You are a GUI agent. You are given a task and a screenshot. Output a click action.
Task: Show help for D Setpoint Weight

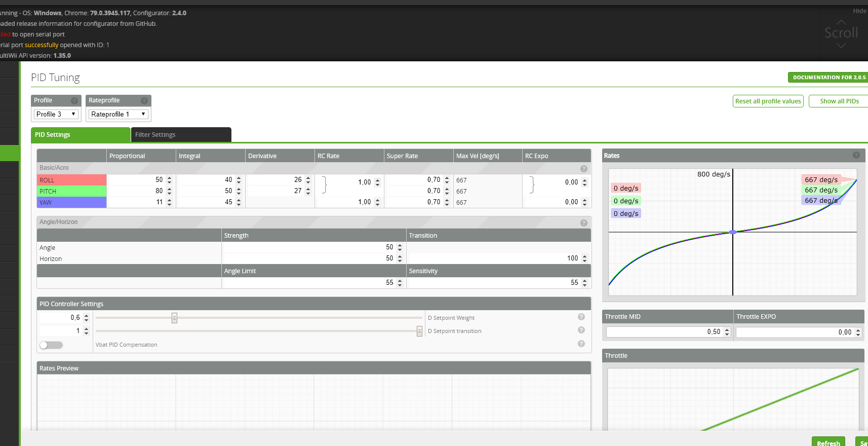pos(581,317)
